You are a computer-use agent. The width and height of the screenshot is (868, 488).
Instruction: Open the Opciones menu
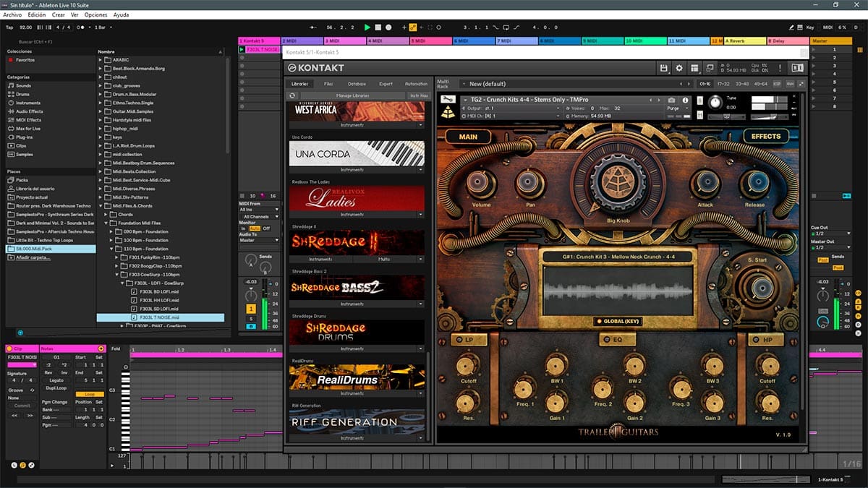coord(96,14)
